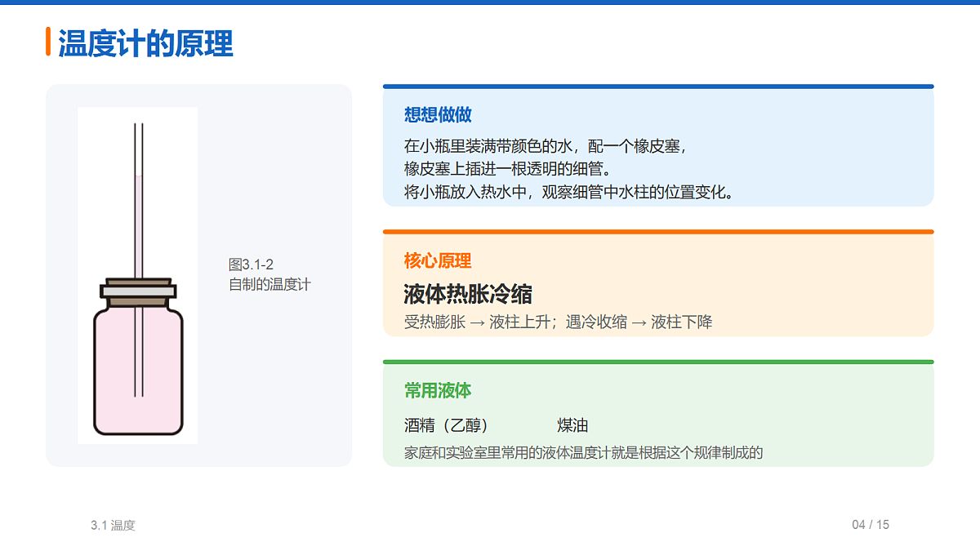
Task: Click the figure caption 图3.1-2
Action: [x=251, y=264]
